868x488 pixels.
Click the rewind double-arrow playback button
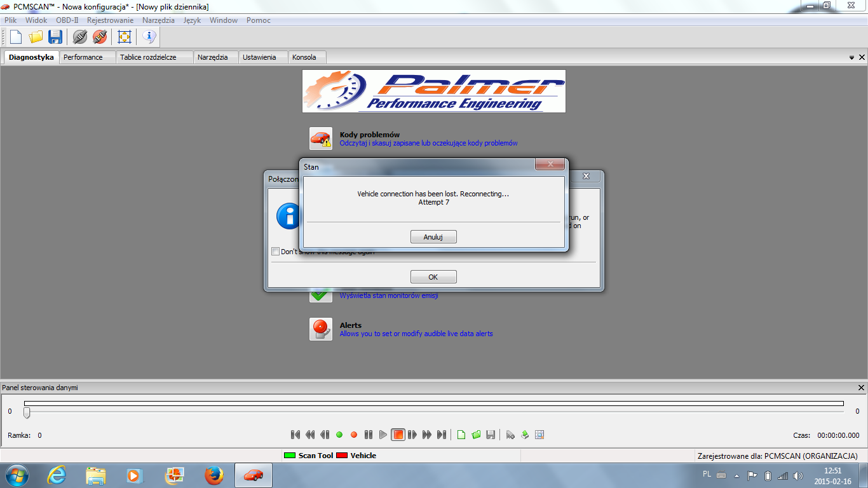[x=310, y=435]
